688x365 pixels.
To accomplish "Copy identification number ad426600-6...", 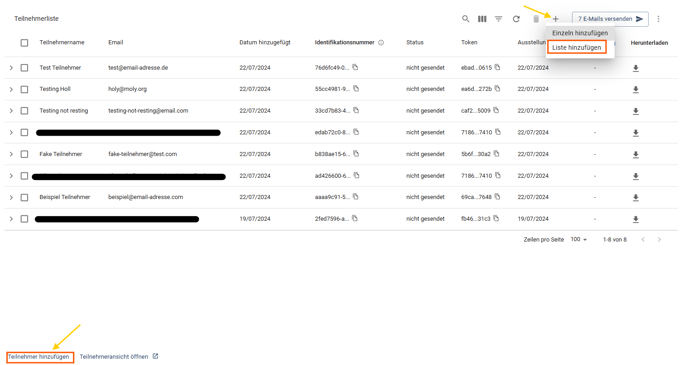I will tap(356, 175).
